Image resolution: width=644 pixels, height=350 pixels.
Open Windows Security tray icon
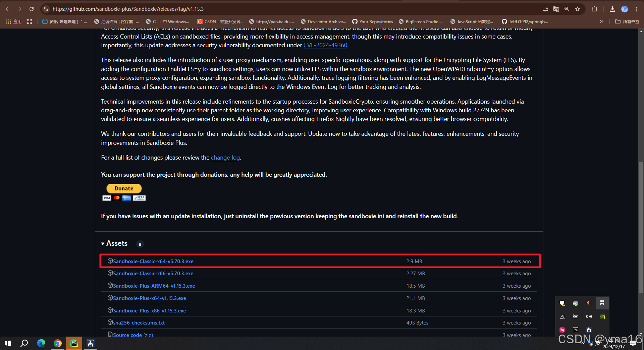pos(562,303)
